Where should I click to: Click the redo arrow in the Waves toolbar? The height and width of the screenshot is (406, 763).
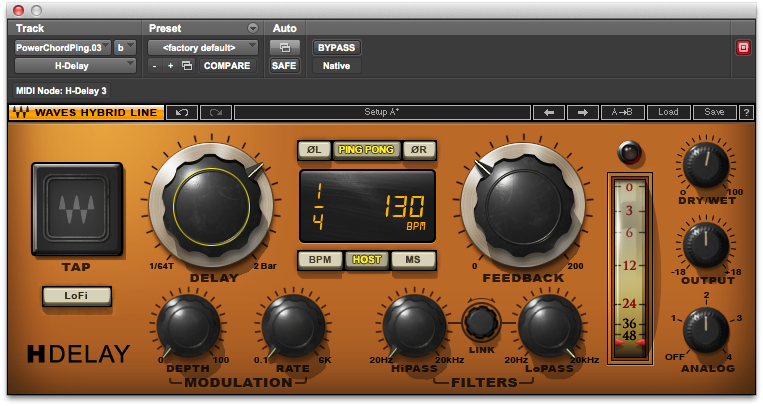click(216, 112)
